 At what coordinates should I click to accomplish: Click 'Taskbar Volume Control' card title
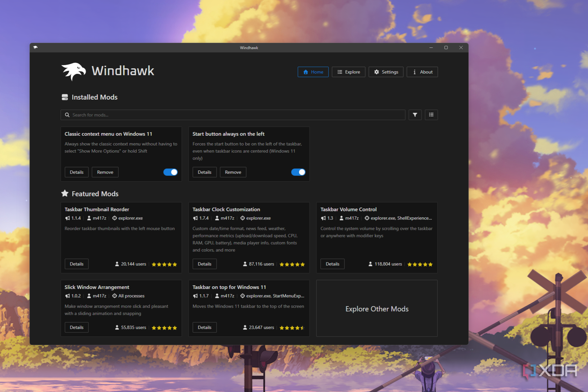tap(349, 209)
